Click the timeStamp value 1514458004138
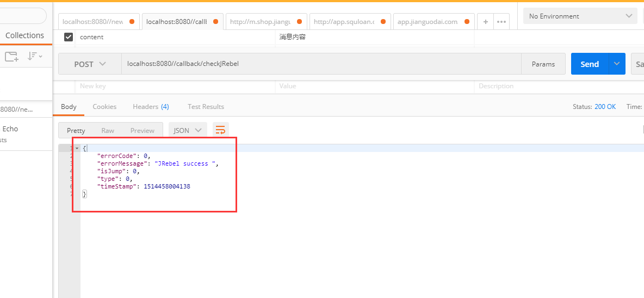 pos(167,186)
